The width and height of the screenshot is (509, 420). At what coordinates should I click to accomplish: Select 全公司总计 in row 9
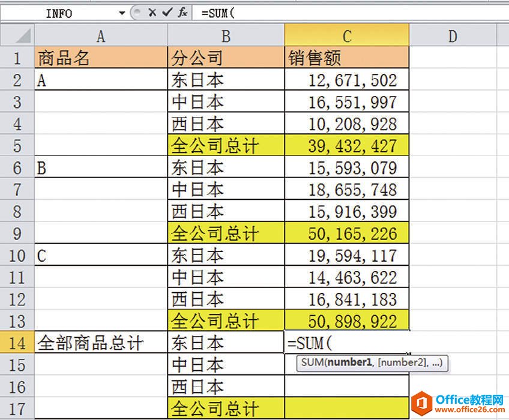pyautogui.click(x=226, y=233)
